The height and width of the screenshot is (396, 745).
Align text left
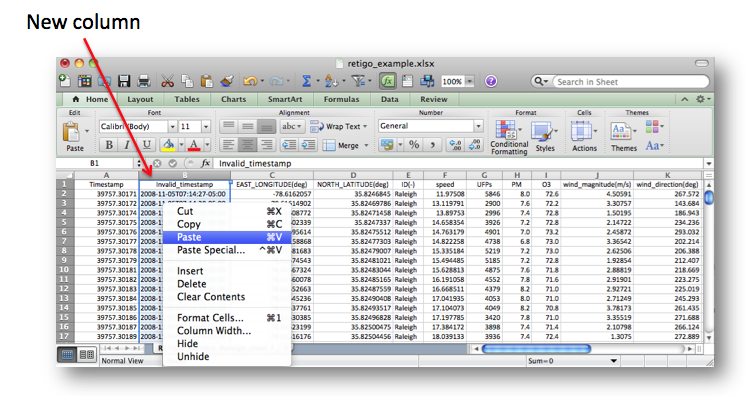pyautogui.click(x=229, y=145)
